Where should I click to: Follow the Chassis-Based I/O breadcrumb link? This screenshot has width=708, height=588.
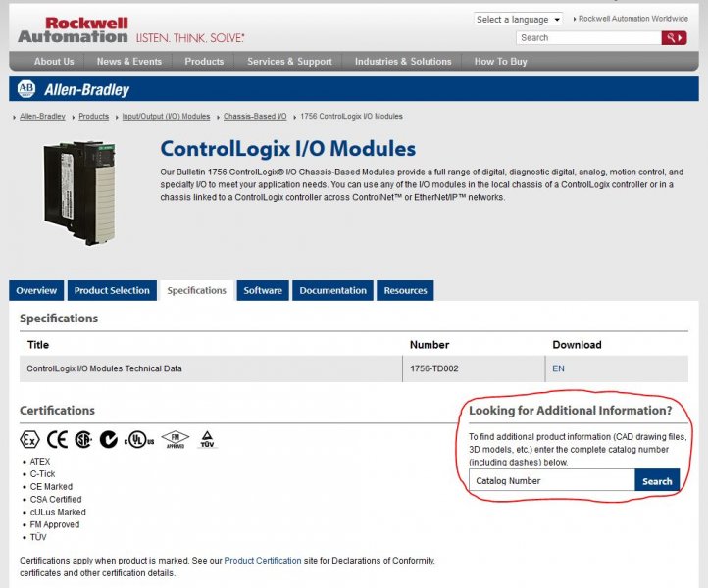[255, 116]
